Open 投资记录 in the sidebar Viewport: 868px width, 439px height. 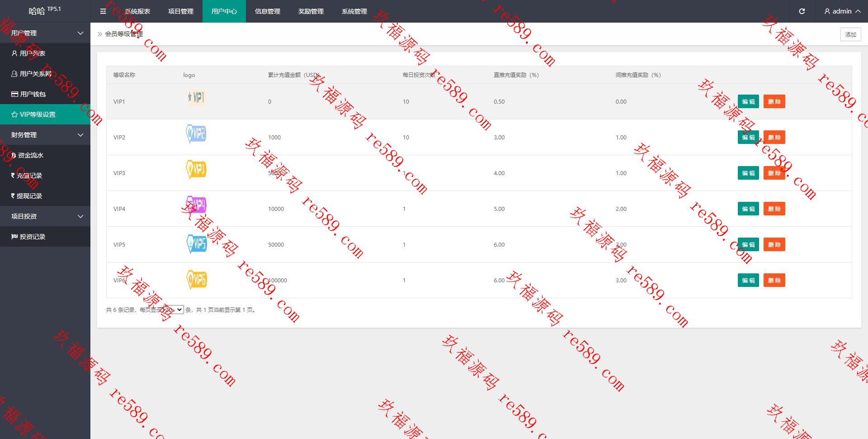[x=45, y=237]
